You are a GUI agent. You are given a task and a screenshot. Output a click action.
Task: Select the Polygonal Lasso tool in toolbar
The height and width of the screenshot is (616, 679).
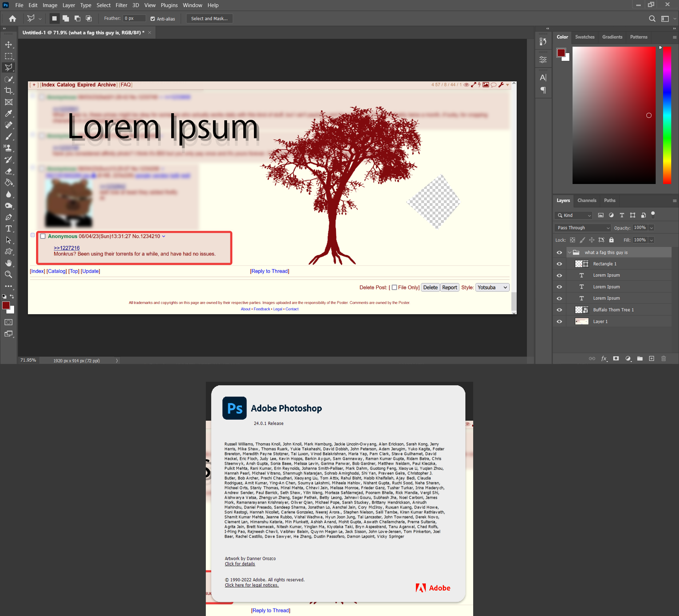[x=8, y=68]
